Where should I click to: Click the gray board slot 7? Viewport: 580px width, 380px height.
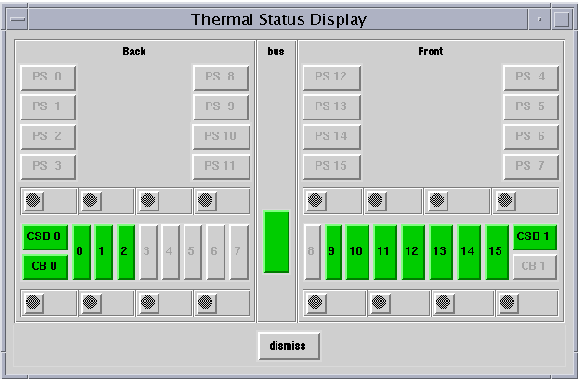pyautogui.click(x=239, y=252)
